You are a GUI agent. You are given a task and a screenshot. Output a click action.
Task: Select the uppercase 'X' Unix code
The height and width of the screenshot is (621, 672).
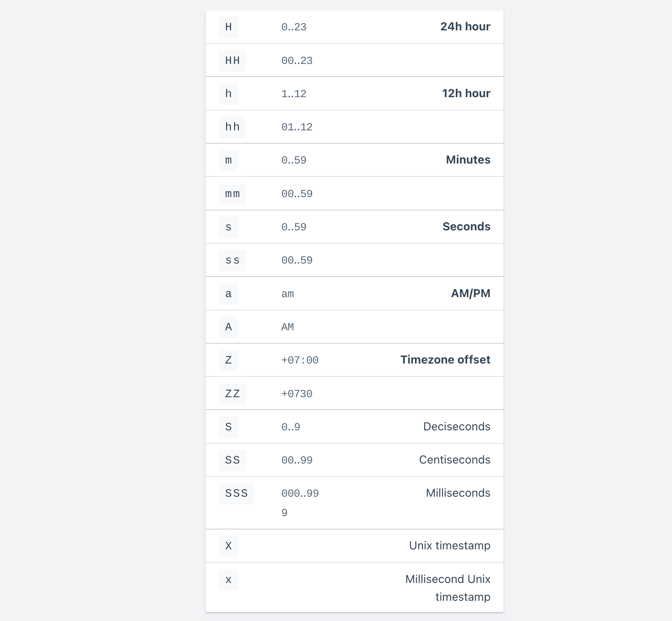pyautogui.click(x=228, y=546)
